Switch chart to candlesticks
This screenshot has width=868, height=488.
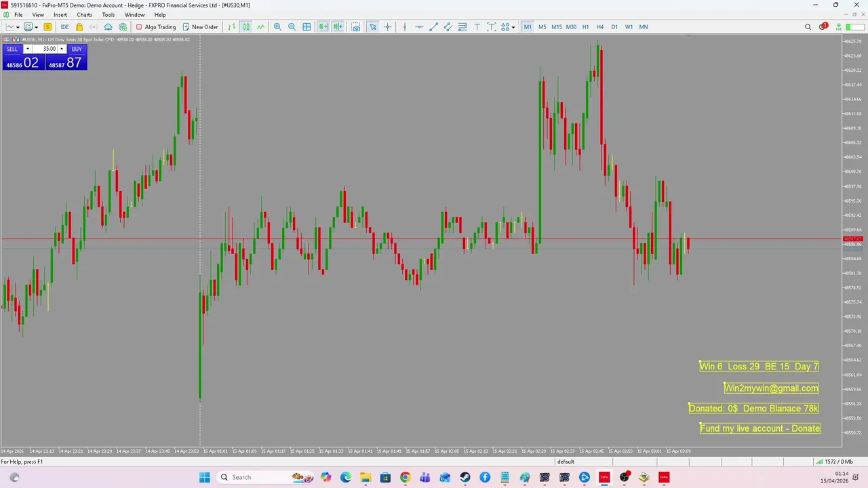[246, 27]
